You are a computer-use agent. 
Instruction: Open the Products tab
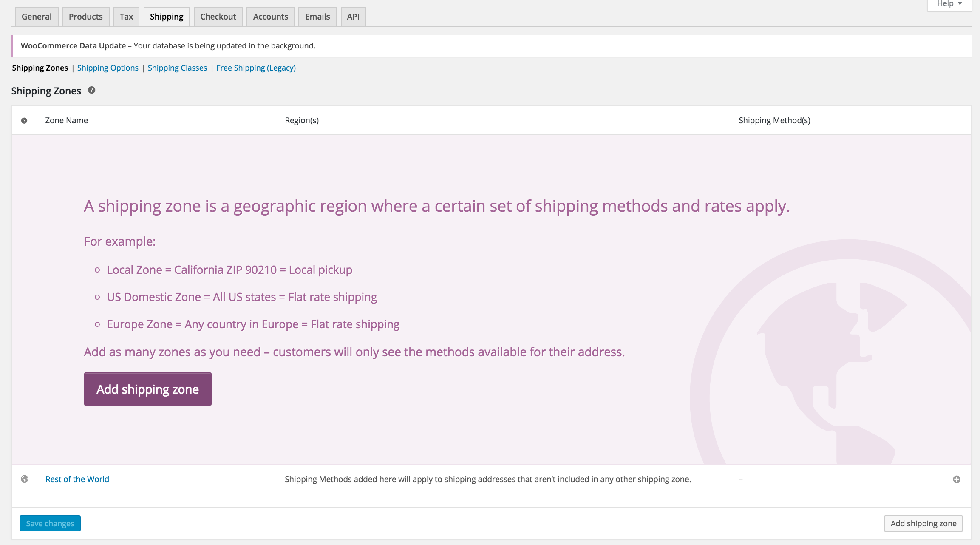click(85, 17)
